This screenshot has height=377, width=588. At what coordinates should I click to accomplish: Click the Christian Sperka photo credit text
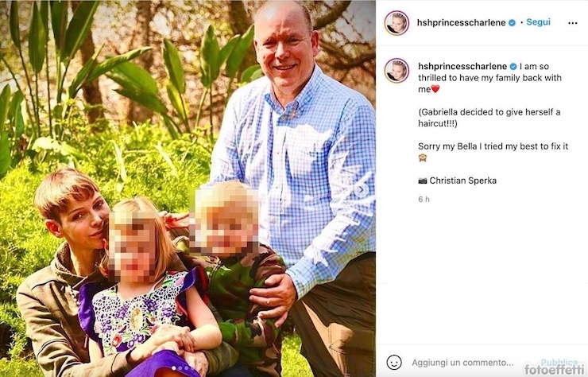[462, 181]
